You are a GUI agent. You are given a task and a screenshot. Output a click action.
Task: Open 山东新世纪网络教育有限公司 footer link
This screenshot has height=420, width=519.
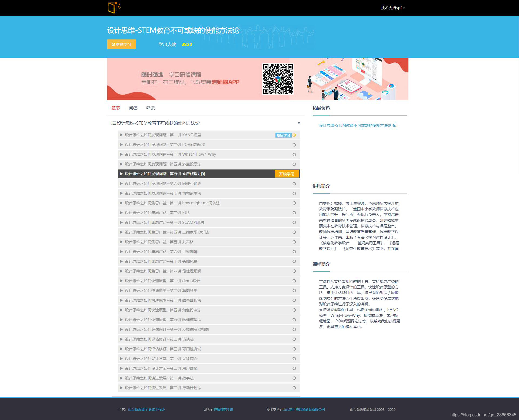304,410
